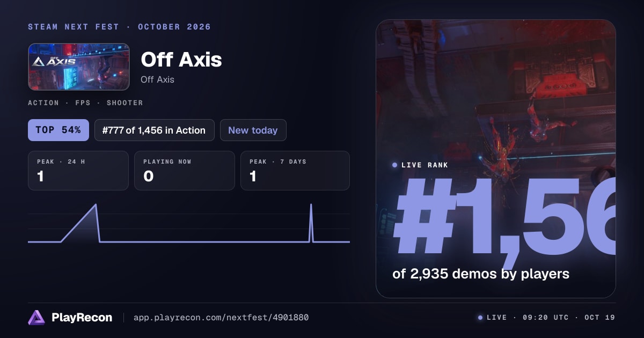Click the New today badge

pos(253,130)
